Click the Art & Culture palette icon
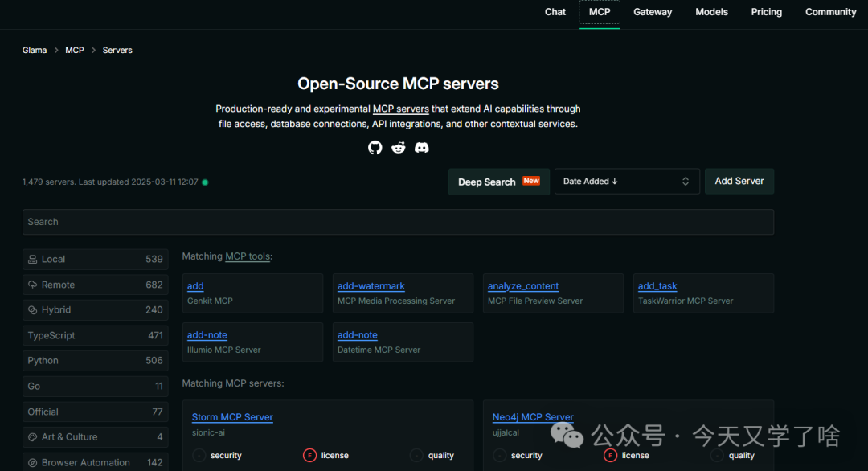Screen dimensions: 868x471 [x=33, y=436]
